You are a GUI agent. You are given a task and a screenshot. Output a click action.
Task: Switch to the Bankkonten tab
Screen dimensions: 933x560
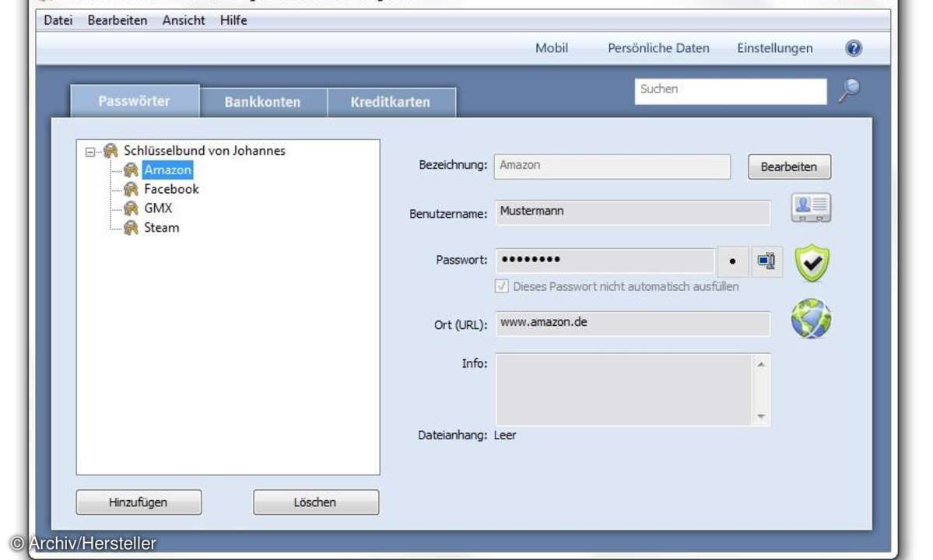[x=262, y=102]
